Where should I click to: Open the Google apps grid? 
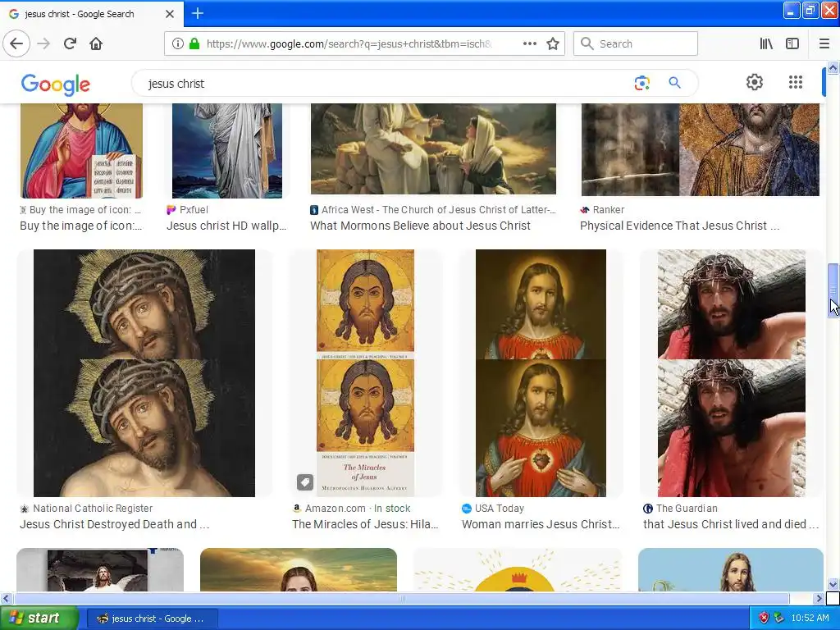796,82
